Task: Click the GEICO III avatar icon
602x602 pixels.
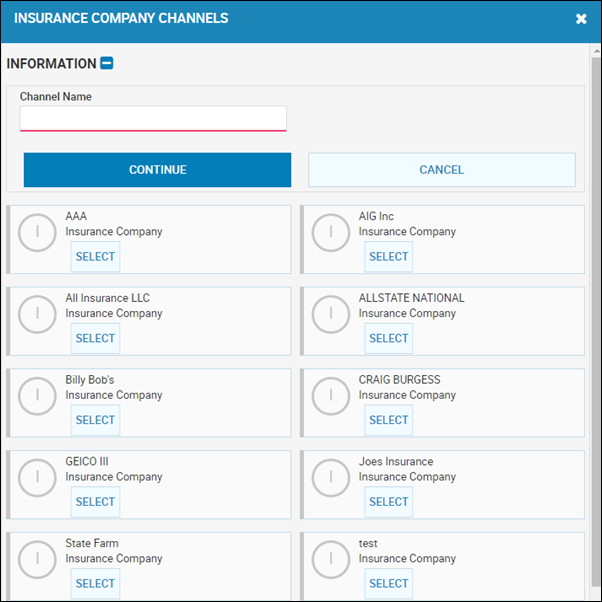Action: [37, 478]
